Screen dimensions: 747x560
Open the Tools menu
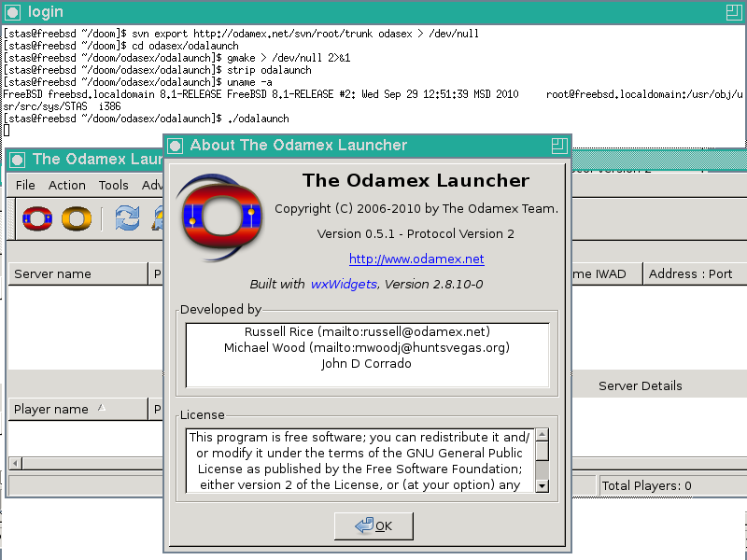(x=114, y=185)
